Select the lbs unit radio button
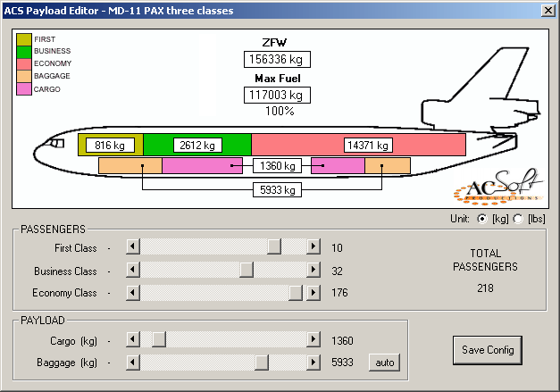Viewport: 560px width, 392px height. point(518,219)
